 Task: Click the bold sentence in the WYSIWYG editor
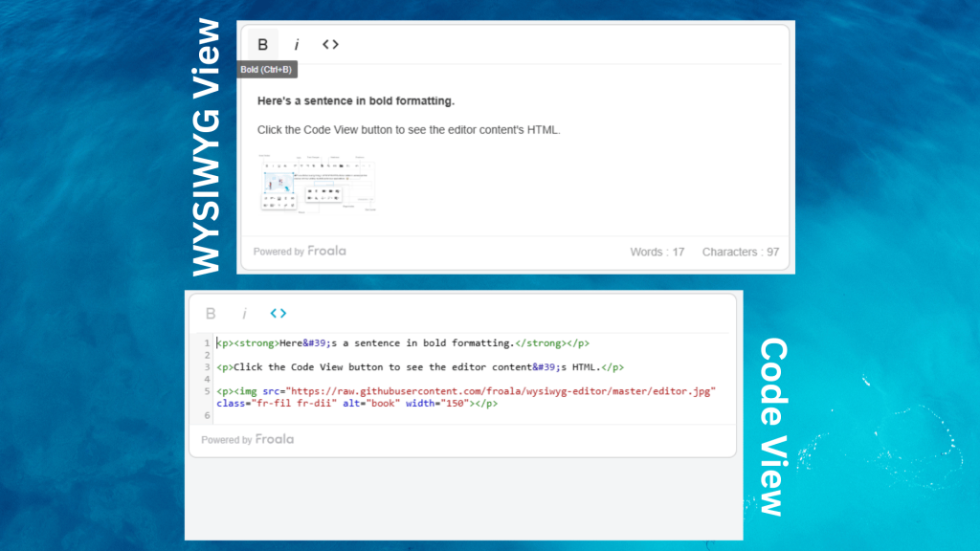[x=354, y=100]
